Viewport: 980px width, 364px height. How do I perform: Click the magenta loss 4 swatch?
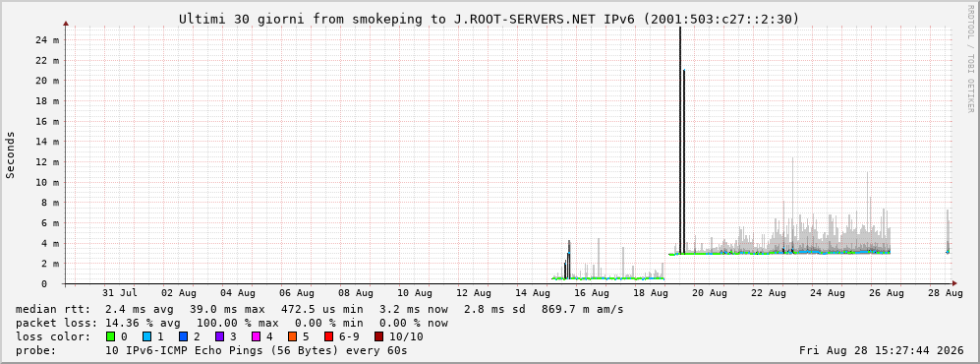257,337
